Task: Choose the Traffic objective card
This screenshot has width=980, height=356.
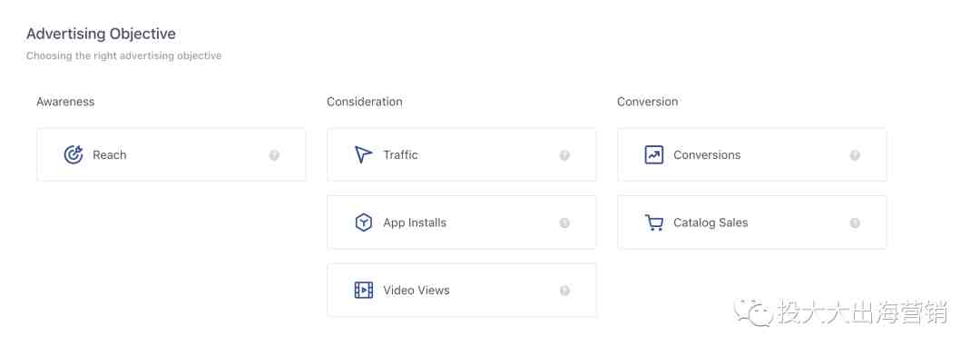Action: [x=461, y=154]
